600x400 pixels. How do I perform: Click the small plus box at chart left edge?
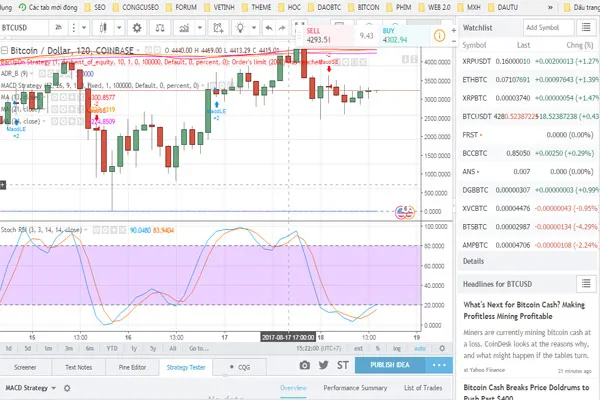pyautogui.click(x=3, y=185)
